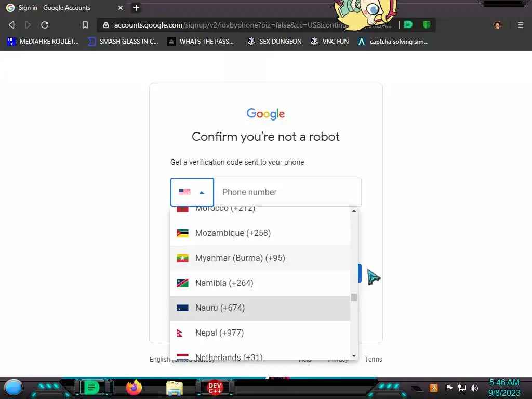The height and width of the screenshot is (399, 532).
Task: Open the VNC FUN bookmark
Action: pyautogui.click(x=330, y=42)
